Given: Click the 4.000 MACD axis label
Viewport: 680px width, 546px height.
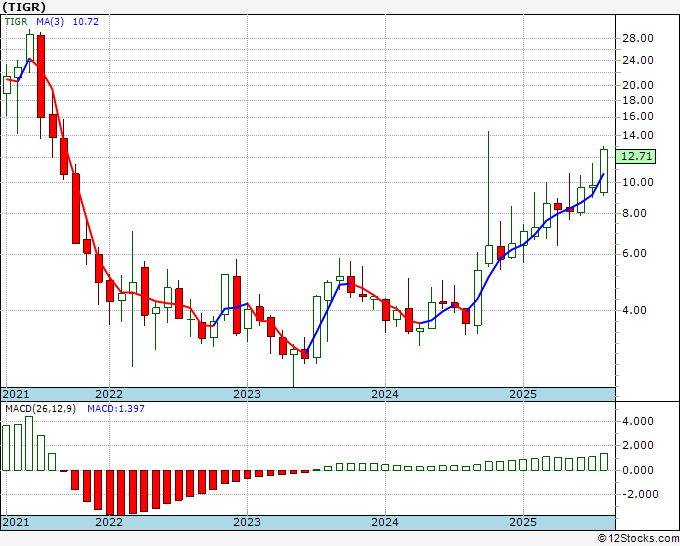Looking at the screenshot, I should tap(638, 421).
